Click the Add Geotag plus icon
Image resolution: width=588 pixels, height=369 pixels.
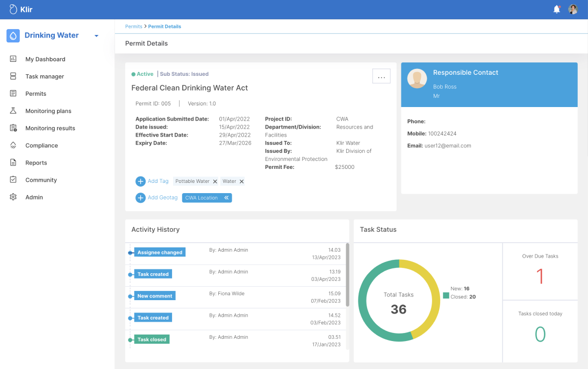pyautogui.click(x=140, y=198)
